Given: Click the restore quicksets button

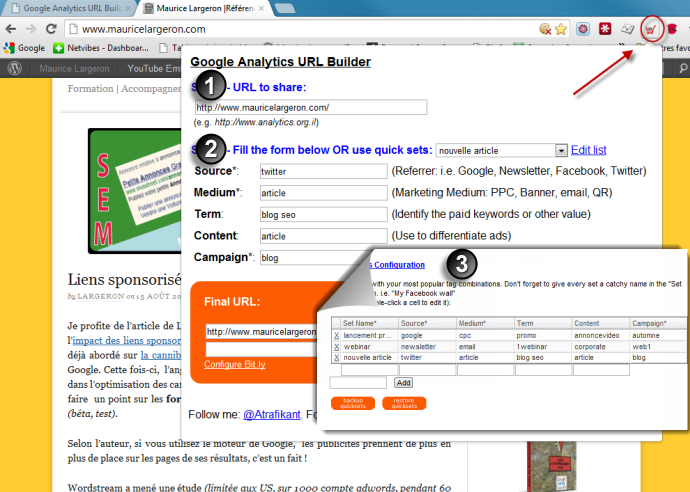Looking at the screenshot, I should 404,403.
